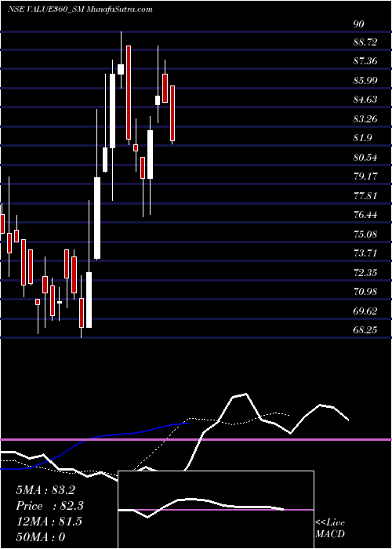Click the 80.54 price axis label
This screenshot has width=392, height=549.
click(366, 157)
